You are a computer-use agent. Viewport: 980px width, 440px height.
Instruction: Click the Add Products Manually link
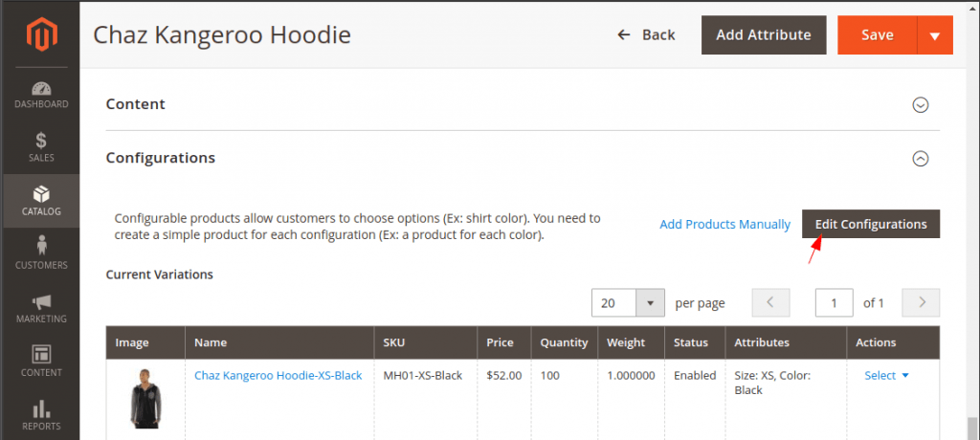coord(724,225)
